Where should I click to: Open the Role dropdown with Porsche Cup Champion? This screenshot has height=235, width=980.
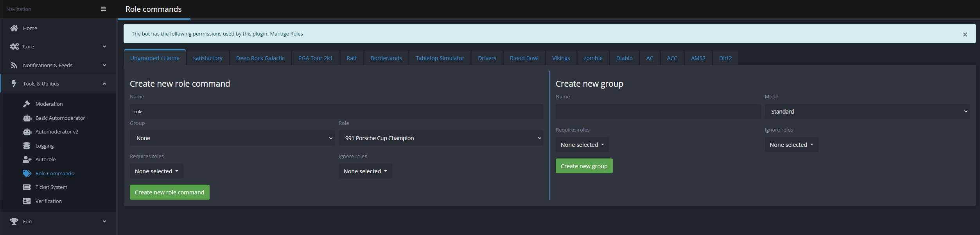point(441,138)
